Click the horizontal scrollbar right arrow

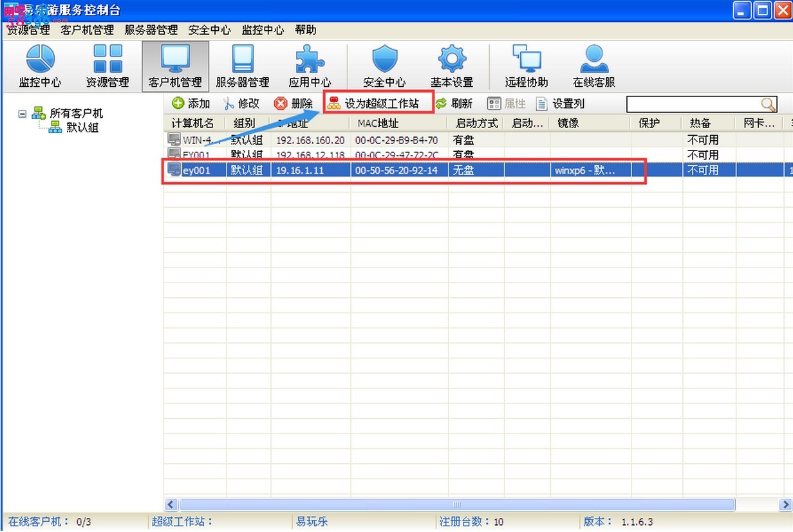(x=787, y=504)
